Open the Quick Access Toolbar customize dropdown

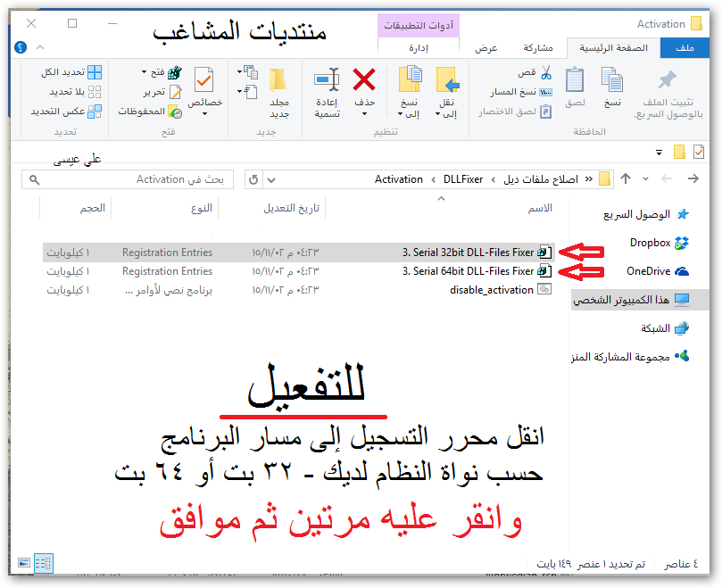pos(659,152)
